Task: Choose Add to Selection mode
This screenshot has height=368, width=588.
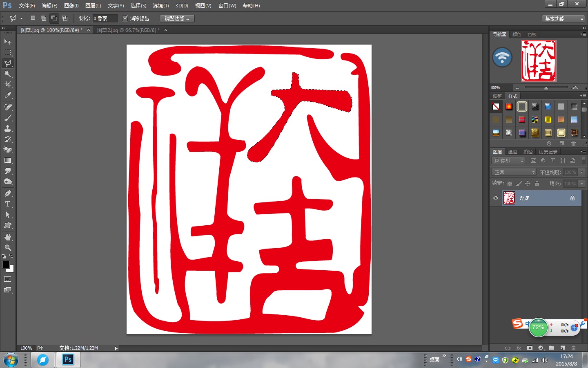Action: 43,18
